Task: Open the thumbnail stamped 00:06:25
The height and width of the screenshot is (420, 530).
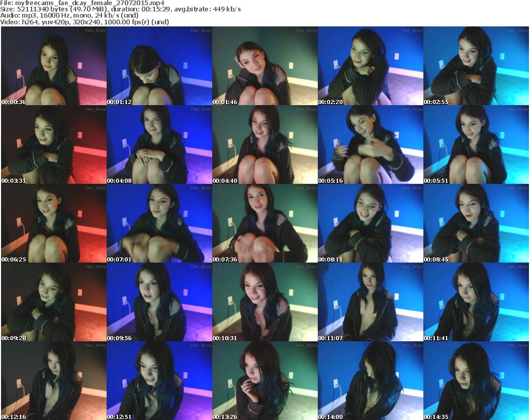Action: (x=54, y=224)
